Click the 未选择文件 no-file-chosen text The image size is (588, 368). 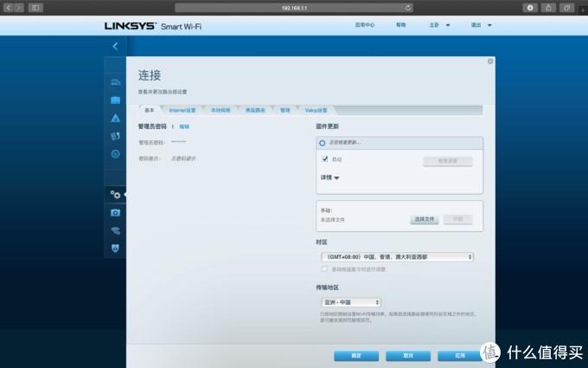click(x=333, y=220)
